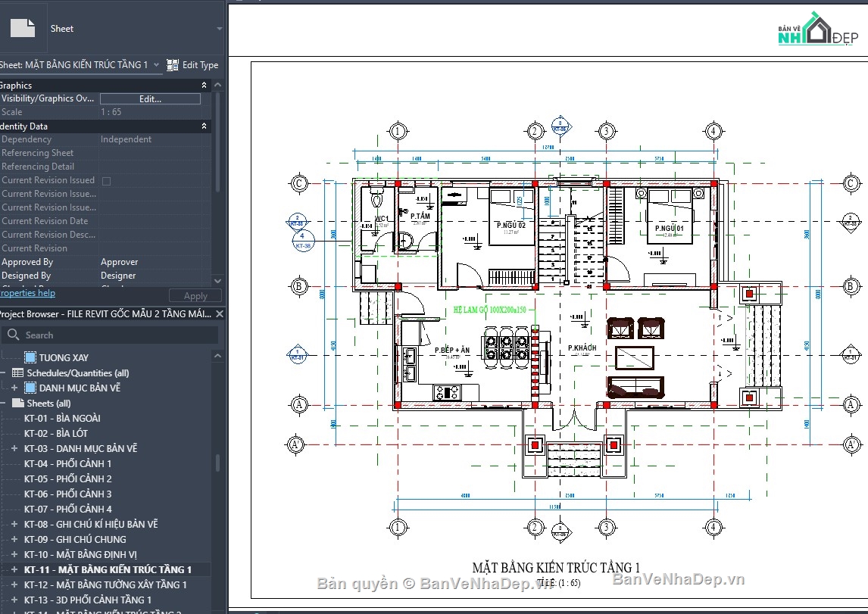Click the search magnifier icon in Project Browser
The image size is (868, 614).
coord(14,335)
